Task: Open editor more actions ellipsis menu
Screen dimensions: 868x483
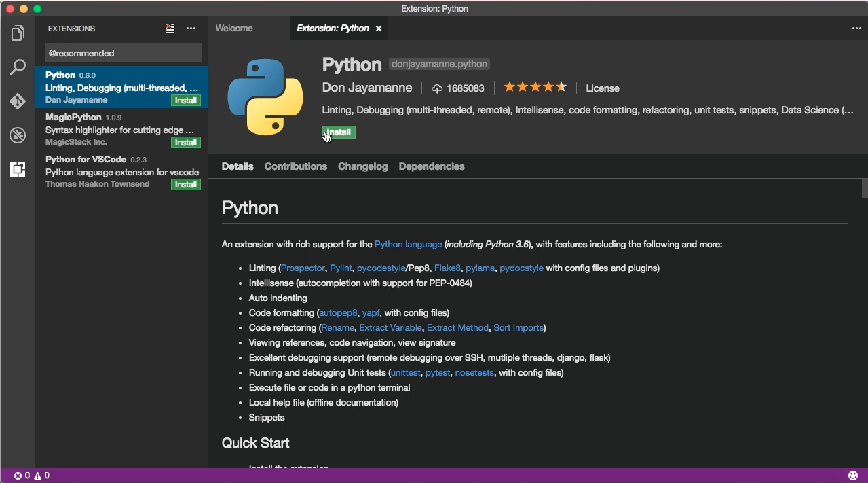Action: point(856,29)
